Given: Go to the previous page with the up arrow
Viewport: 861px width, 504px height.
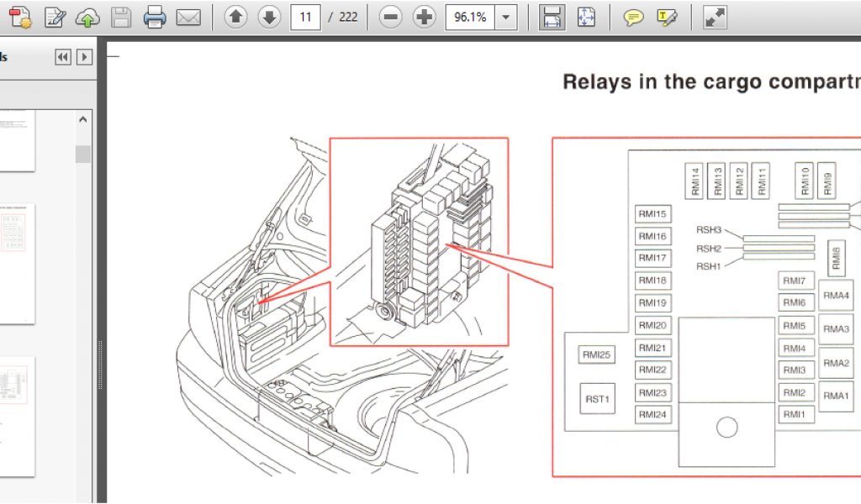Looking at the screenshot, I should click(236, 17).
